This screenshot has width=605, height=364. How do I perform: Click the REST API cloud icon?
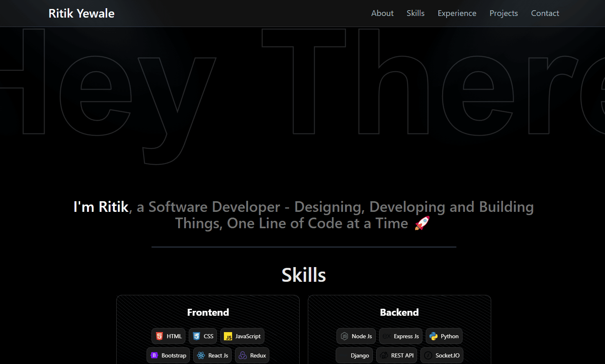[384, 355]
